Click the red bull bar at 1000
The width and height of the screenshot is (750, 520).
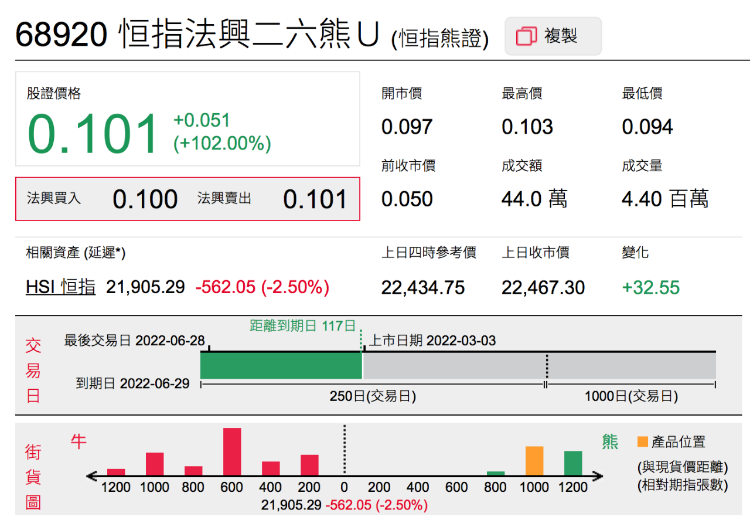[x=154, y=463]
